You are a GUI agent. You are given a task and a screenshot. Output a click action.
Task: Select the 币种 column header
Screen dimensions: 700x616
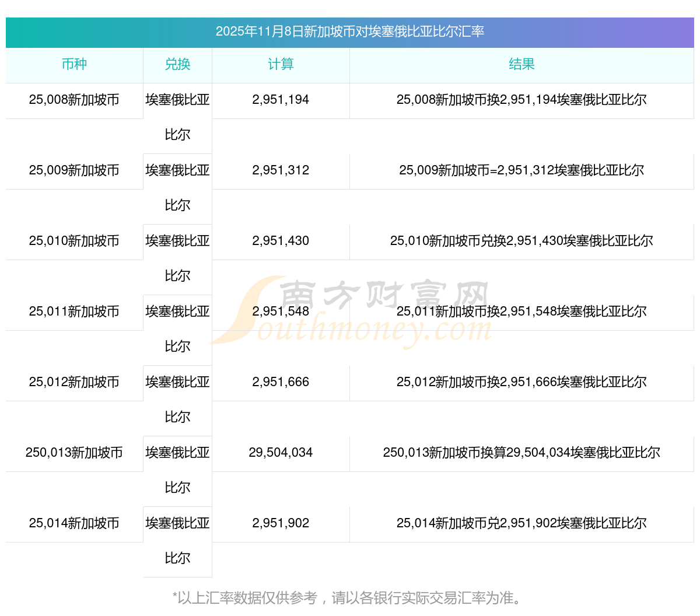pyautogui.click(x=74, y=65)
